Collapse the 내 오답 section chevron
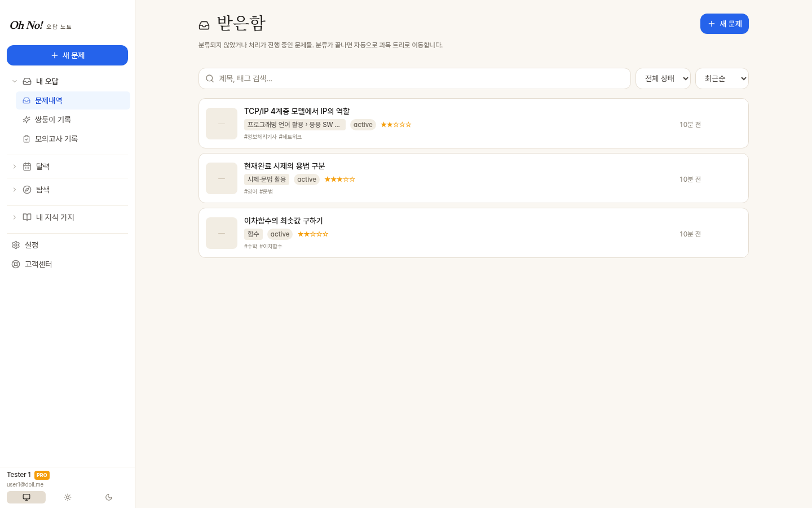This screenshot has height=508, width=812. (15, 81)
